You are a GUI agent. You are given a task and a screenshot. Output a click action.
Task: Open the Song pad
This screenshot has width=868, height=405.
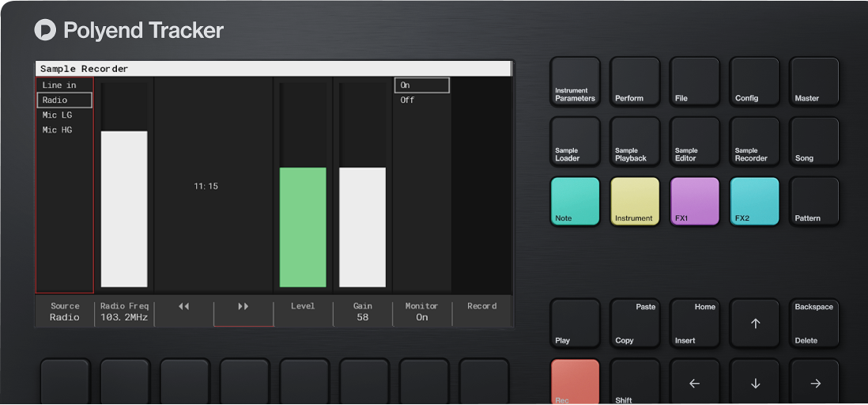point(814,142)
